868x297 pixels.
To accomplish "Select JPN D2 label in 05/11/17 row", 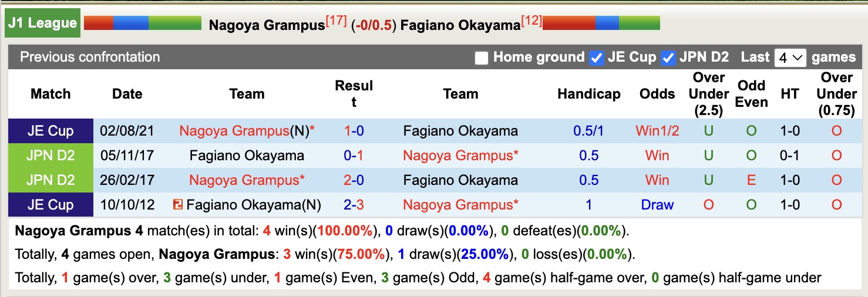I will [51, 156].
